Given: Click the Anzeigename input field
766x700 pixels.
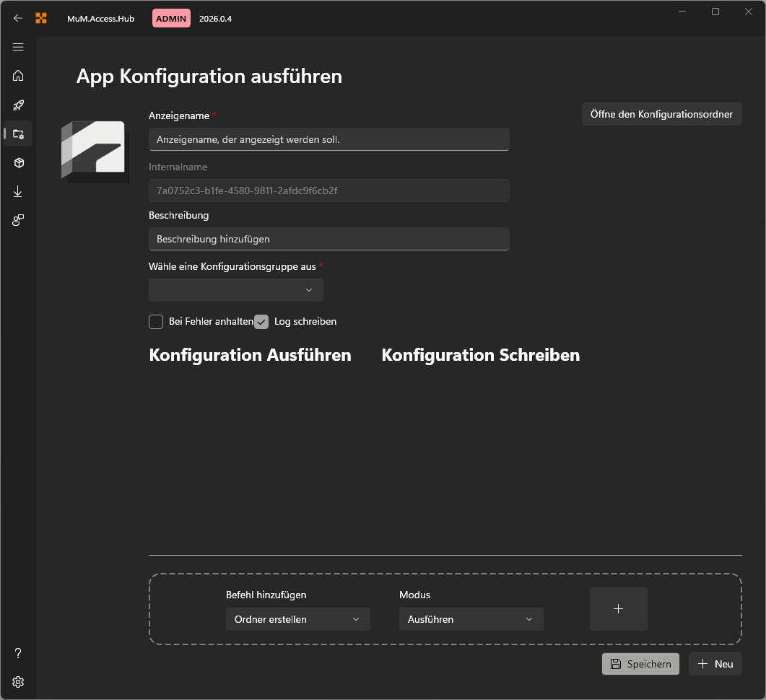Looking at the screenshot, I should (x=328, y=139).
